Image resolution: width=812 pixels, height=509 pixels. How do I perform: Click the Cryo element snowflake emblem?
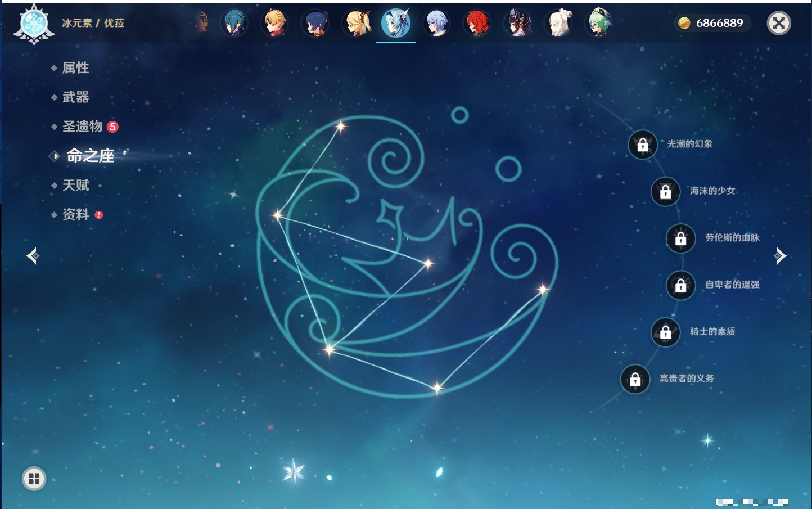coord(34,24)
